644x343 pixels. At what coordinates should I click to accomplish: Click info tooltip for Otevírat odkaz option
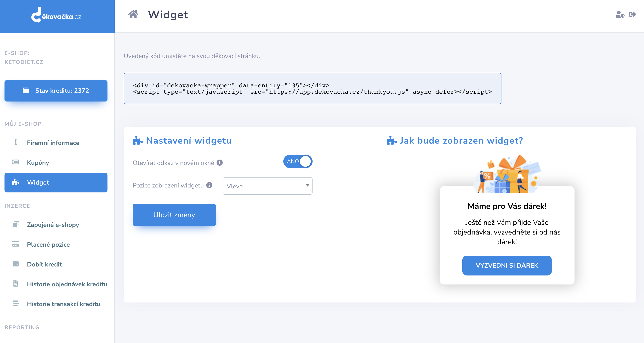tap(220, 163)
